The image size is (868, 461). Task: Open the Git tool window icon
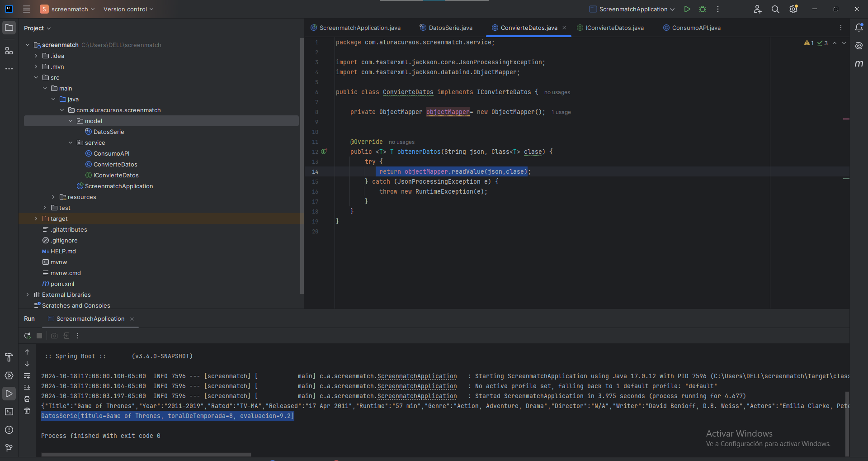[9, 448]
